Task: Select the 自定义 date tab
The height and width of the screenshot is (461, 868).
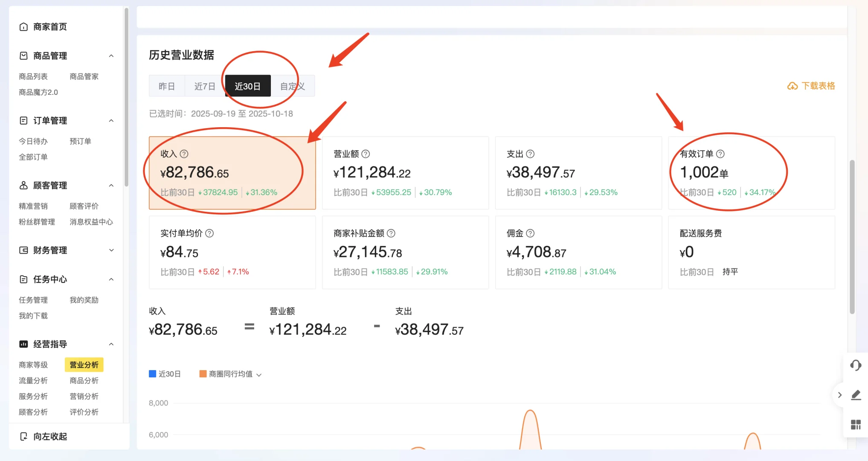Action: (x=292, y=86)
